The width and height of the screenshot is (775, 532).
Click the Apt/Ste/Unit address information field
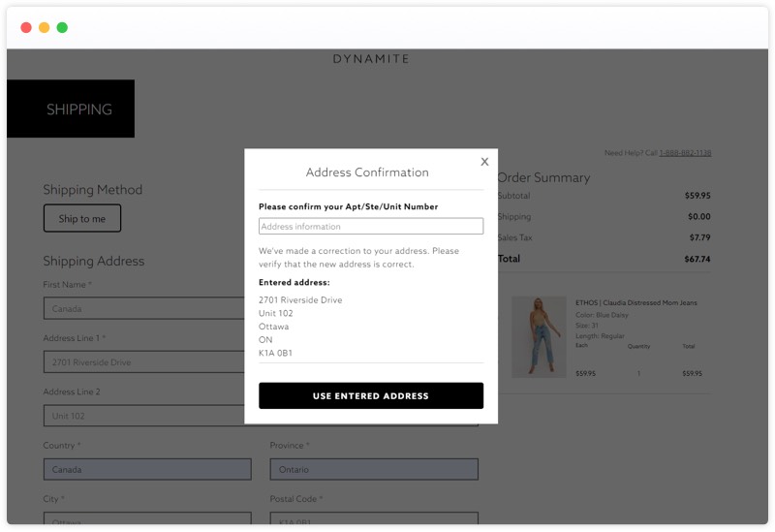coord(370,226)
